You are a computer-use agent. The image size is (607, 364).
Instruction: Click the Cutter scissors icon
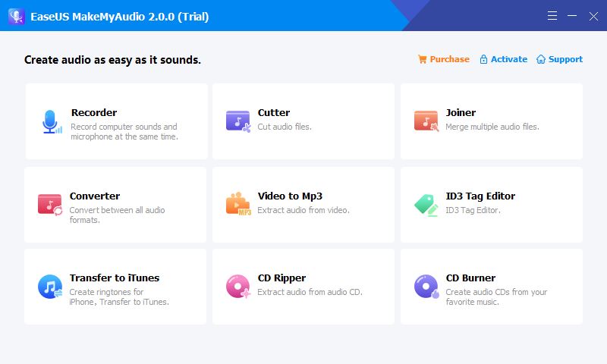(x=238, y=121)
